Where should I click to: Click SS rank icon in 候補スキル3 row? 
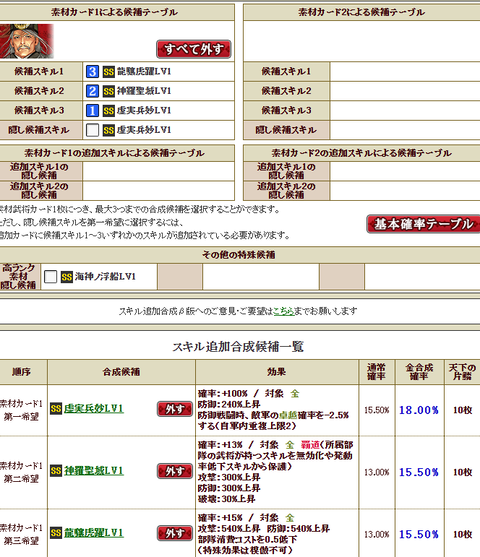pos(109,111)
